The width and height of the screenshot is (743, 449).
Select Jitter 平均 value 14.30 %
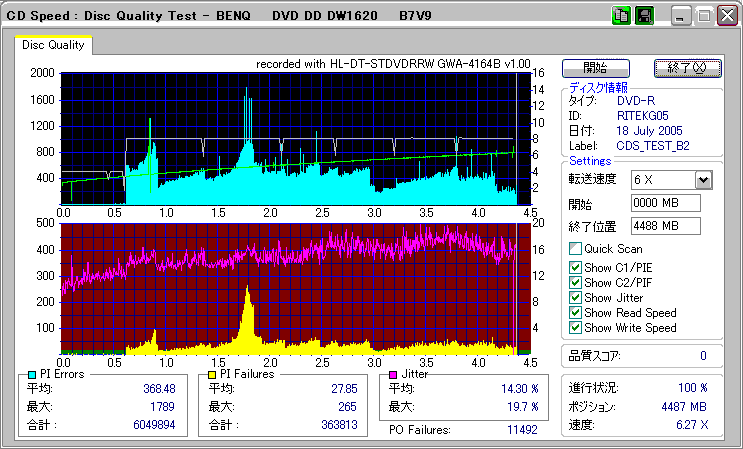(520, 389)
